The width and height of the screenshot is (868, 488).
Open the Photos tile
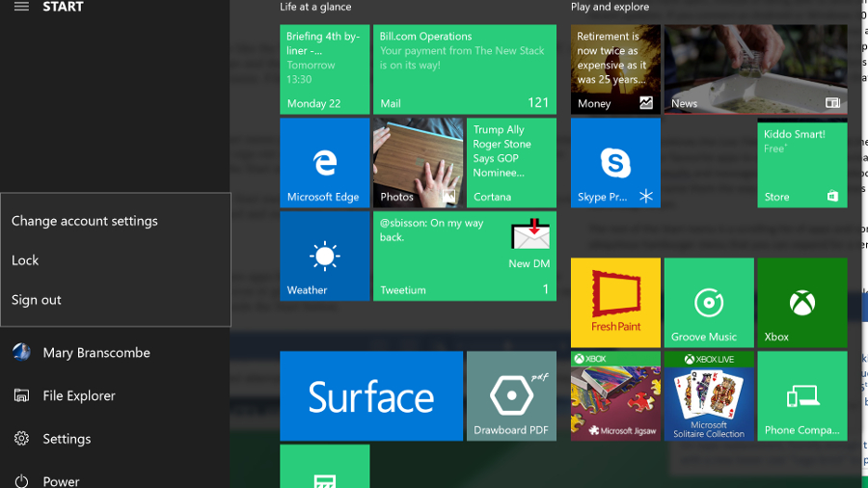[x=418, y=163]
